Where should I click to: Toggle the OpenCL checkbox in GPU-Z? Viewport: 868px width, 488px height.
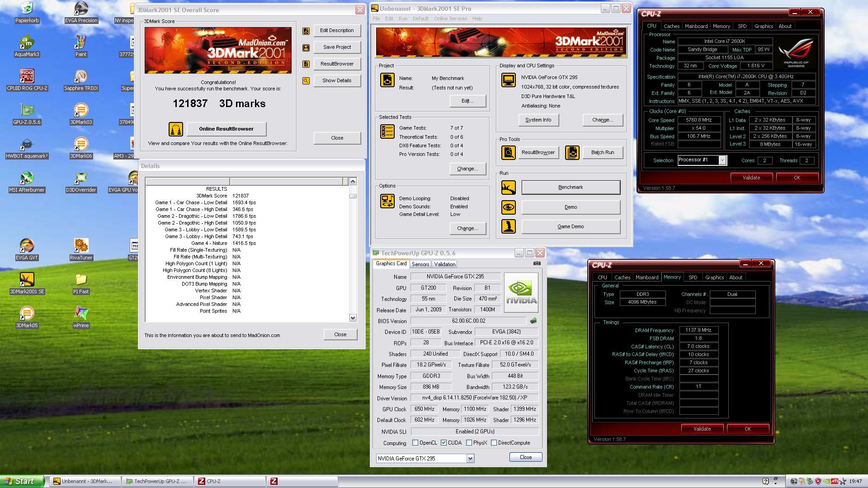(415, 443)
